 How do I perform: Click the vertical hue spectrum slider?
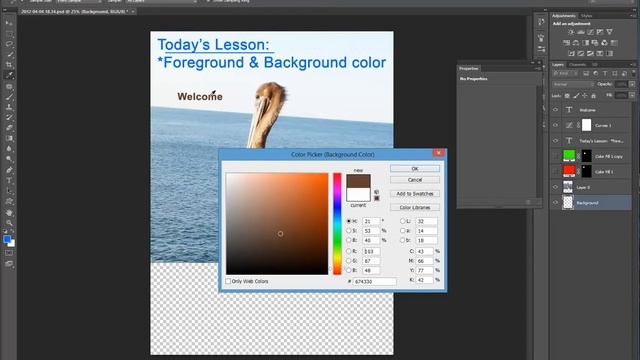(337, 224)
